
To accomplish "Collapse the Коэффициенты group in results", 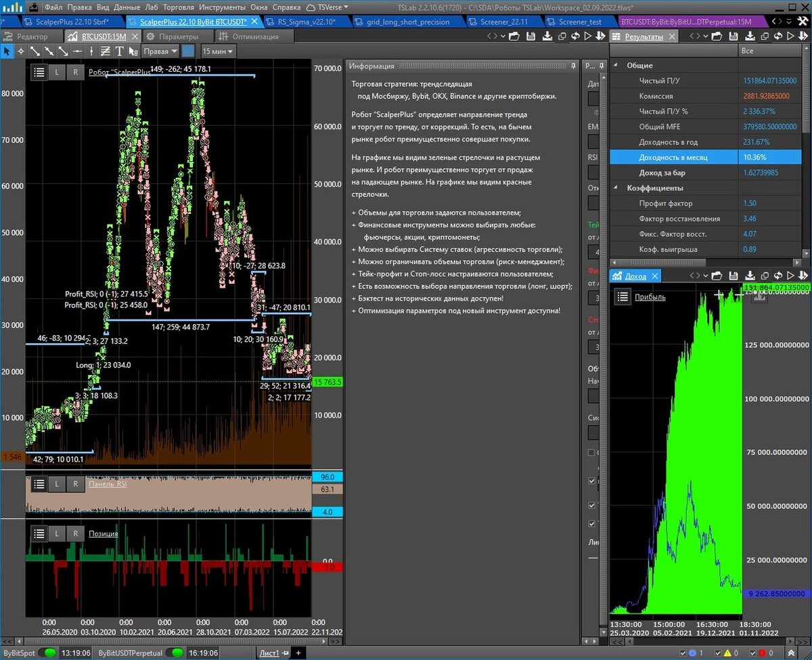I will [616, 188].
